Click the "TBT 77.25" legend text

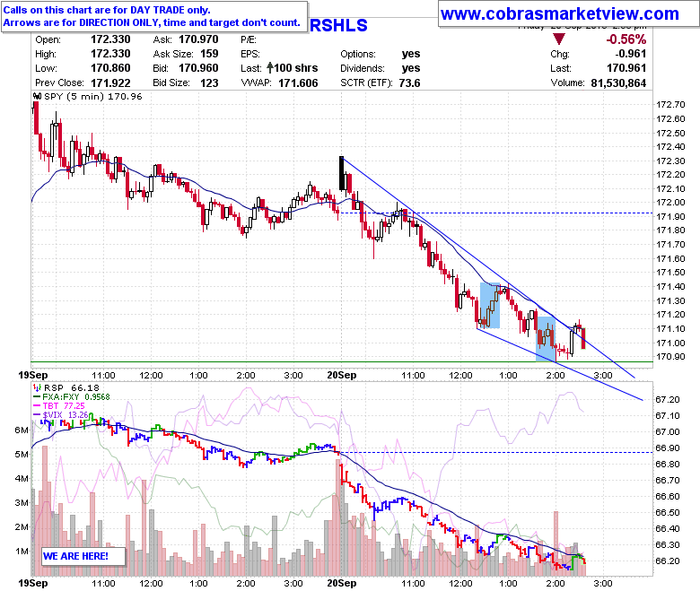[64, 406]
